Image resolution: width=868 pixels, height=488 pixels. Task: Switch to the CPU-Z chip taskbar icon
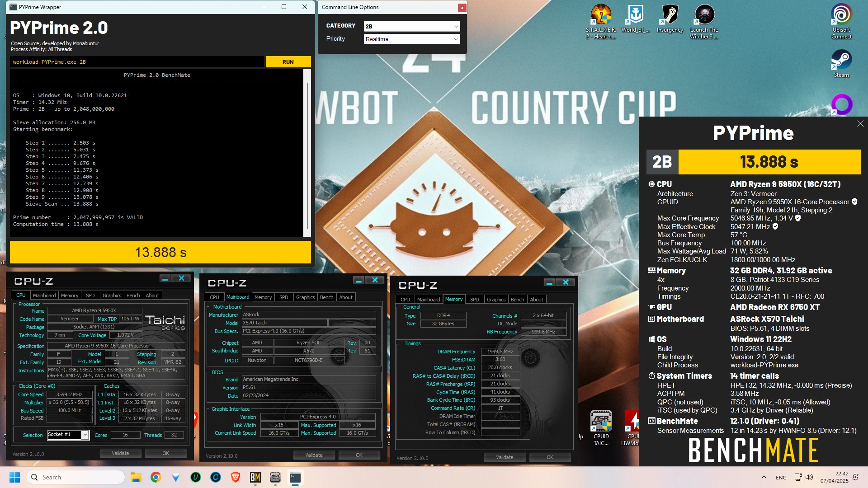[275, 477]
